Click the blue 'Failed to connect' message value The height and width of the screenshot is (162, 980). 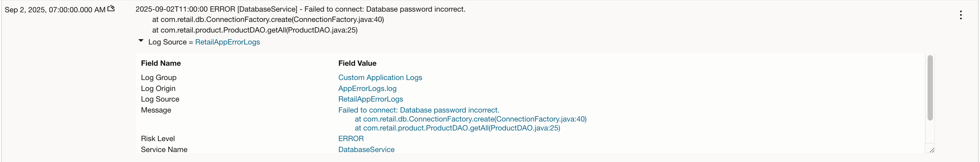pyautogui.click(x=418, y=110)
